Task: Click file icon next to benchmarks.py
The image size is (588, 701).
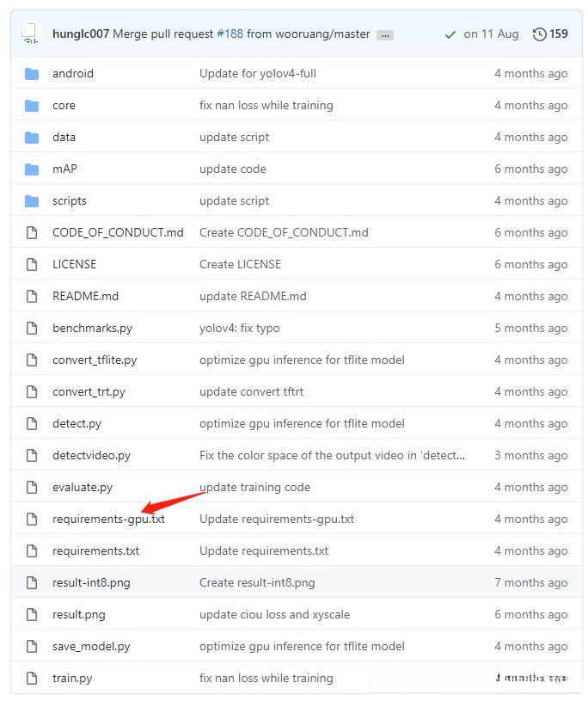Action: coord(32,329)
